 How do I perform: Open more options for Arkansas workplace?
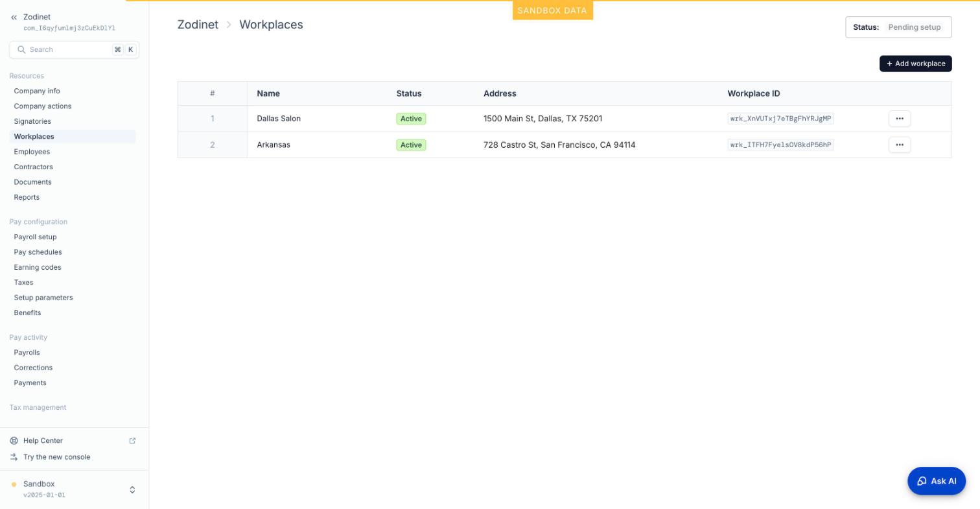[900, 145]
